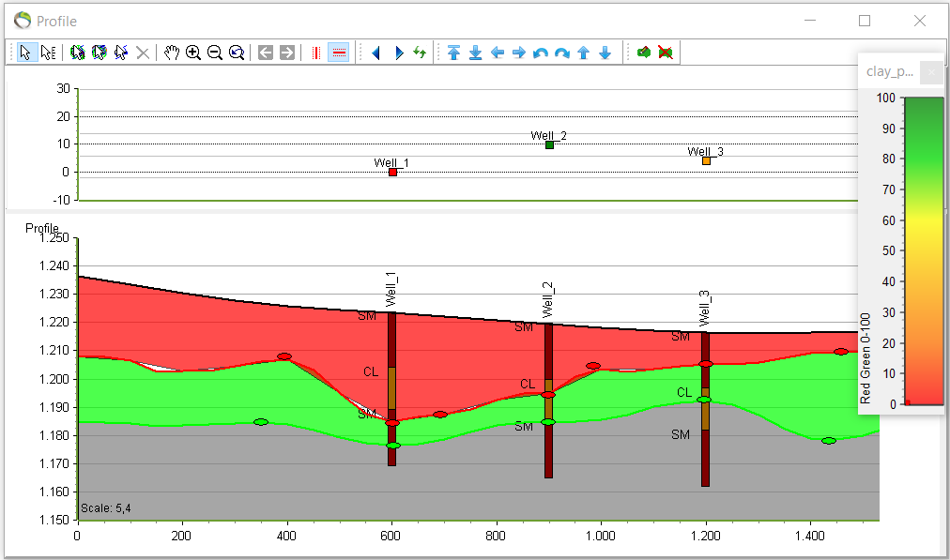Click the green swap arrows icon

(420, 53)
